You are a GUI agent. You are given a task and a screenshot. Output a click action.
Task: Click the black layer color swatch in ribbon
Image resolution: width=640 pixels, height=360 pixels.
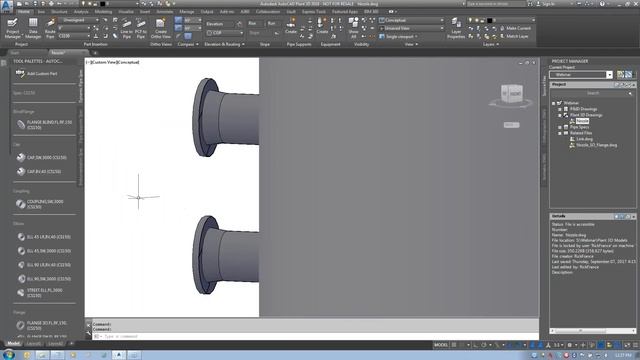coord(489,20)
